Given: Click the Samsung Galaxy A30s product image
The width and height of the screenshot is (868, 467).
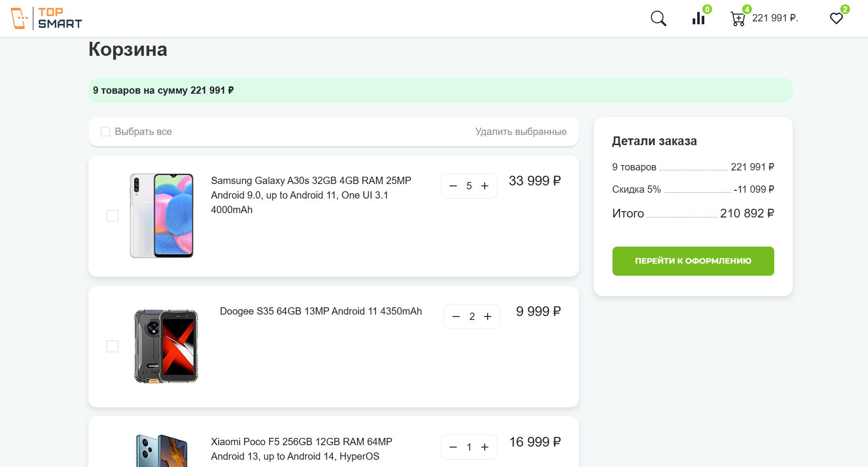Looking at the screenshot, I should (162, 216).
